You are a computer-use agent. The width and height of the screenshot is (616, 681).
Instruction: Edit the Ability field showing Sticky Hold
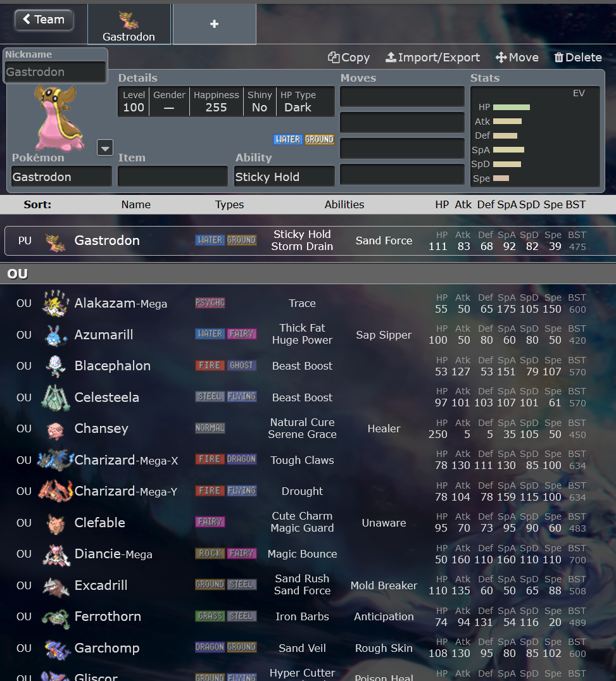[x=284, y=177]
